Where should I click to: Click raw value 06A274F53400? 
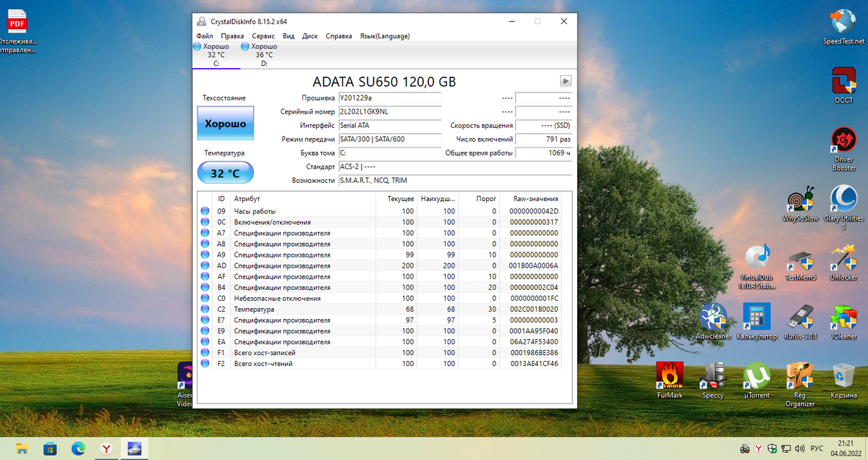(534, 341)
